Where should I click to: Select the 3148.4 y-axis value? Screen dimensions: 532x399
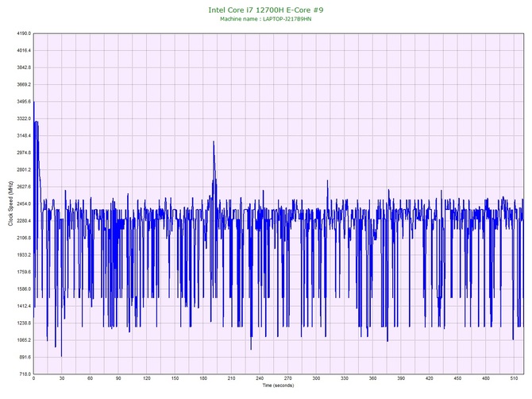point(24,136)
